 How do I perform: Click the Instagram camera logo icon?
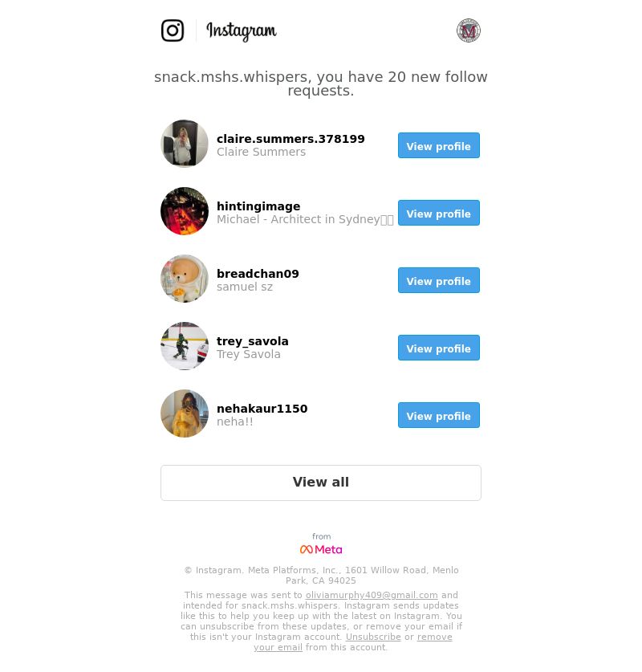(x=173, y=31)
